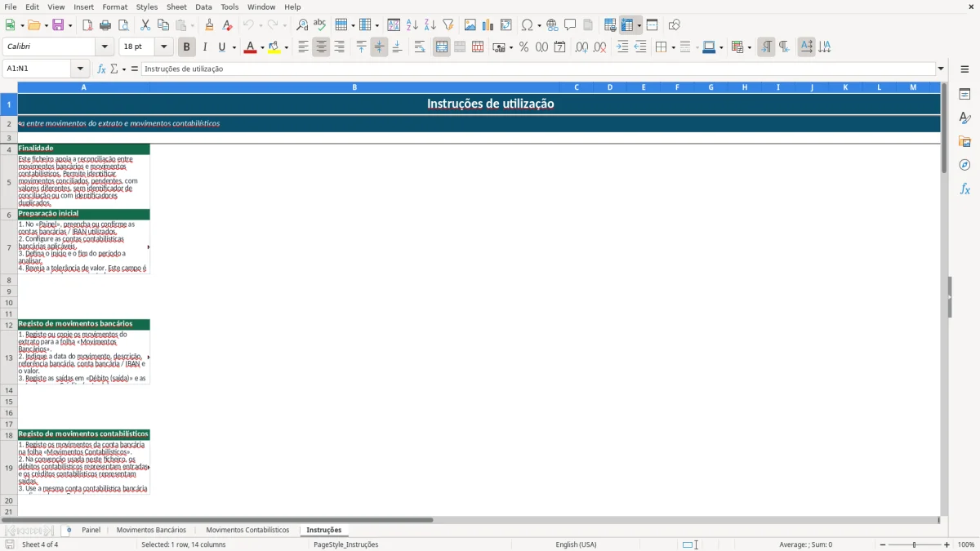980x551 pixels.
Task: Open the Function Wizard beside Name Box
Action: tap(102, 69)
